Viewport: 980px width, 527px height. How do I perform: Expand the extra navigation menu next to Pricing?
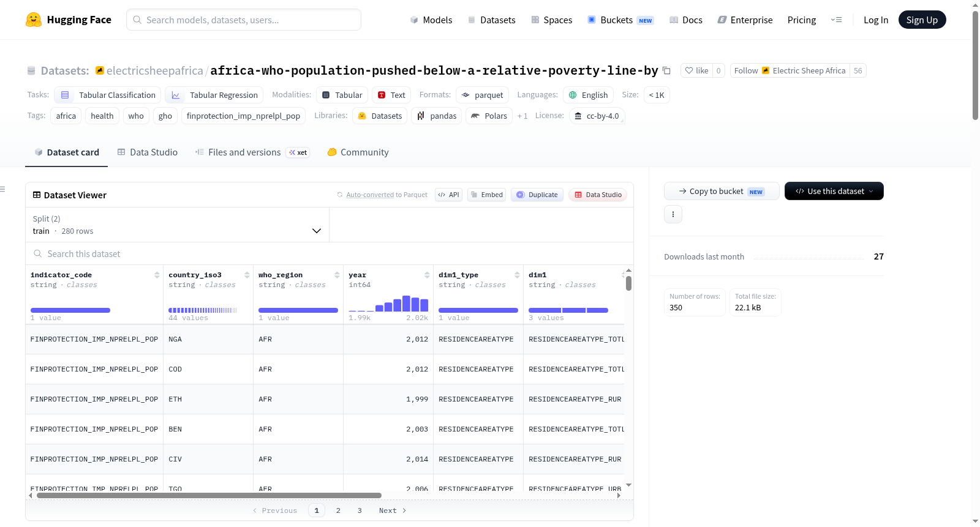click(836, 20)
